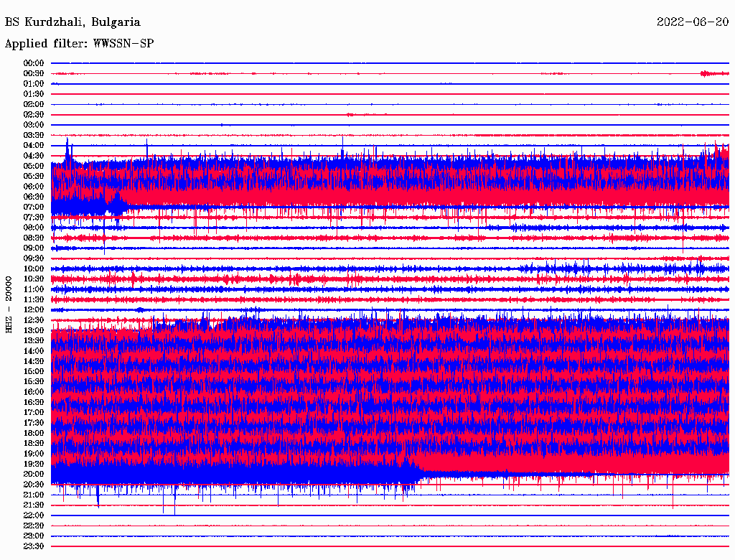Click the station title BS Kurdzhali, Bulgaria
The height and width of the screenshot is (560, 735).
coord(72,22)
